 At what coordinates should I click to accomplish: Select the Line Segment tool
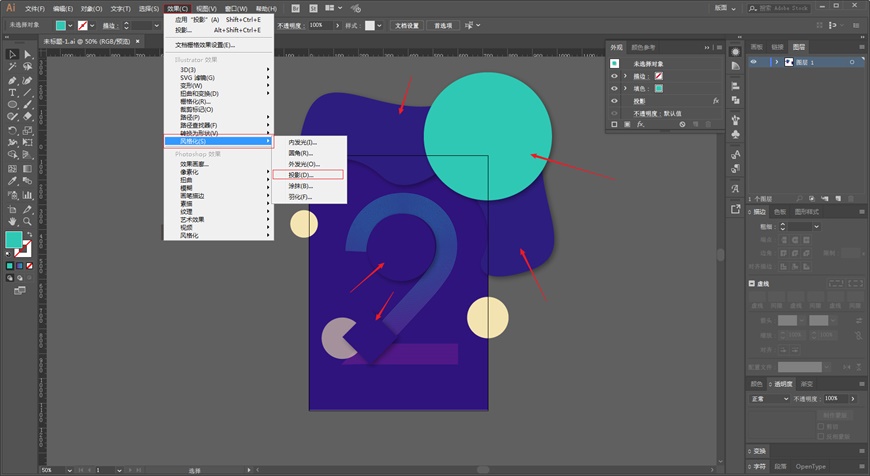click(27, 93)
